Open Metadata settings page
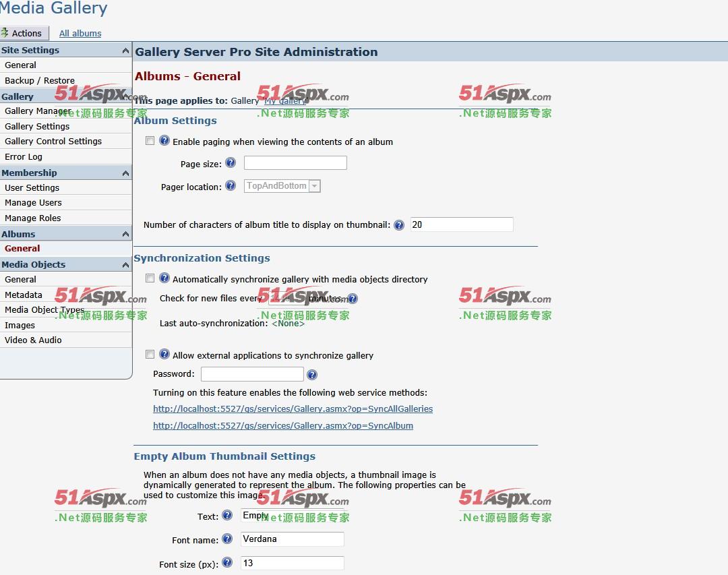 click(66, 295)
